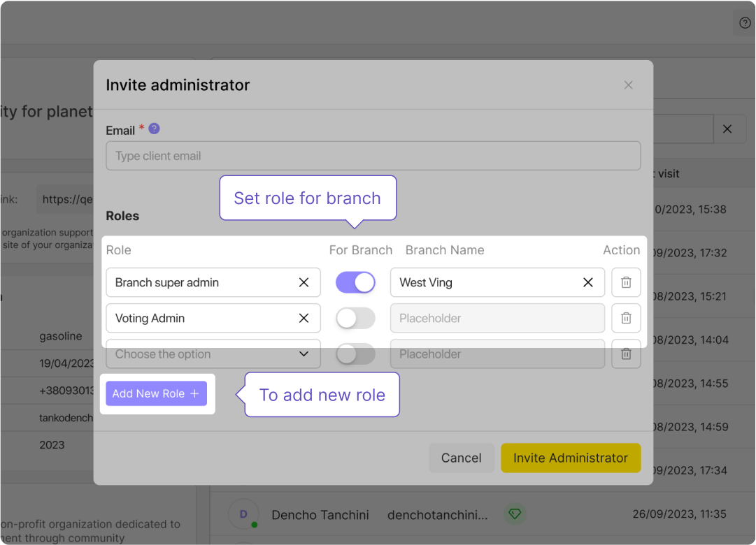The height and width of the screenshot is (545, 756).
Task: Clear the Branch super admin role selection
Action: (x=304, y=282)
